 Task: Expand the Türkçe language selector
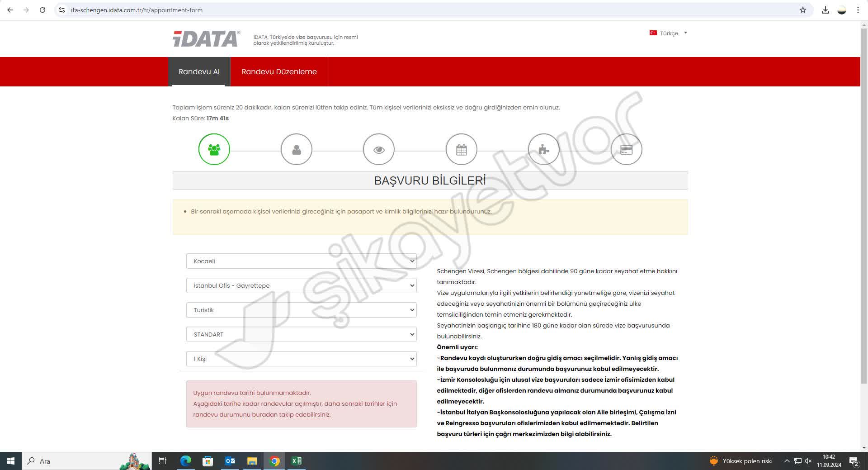(669, 33)
